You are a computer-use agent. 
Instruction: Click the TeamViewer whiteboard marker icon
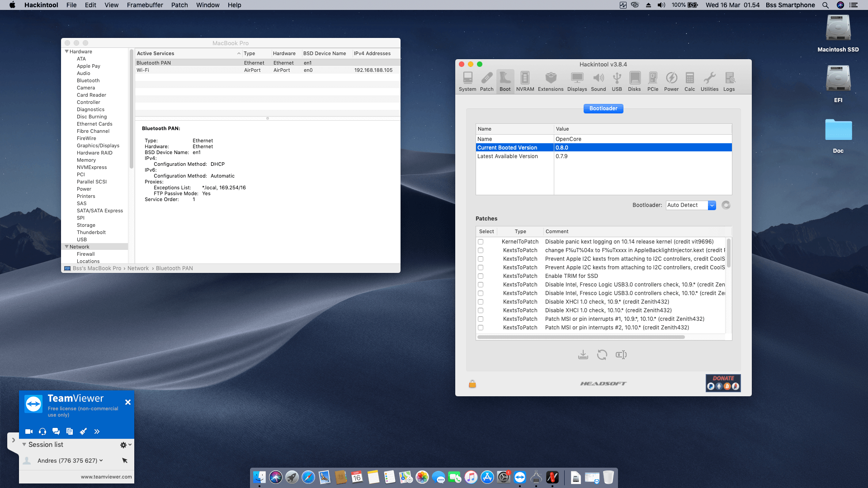(x=83, y=432)
